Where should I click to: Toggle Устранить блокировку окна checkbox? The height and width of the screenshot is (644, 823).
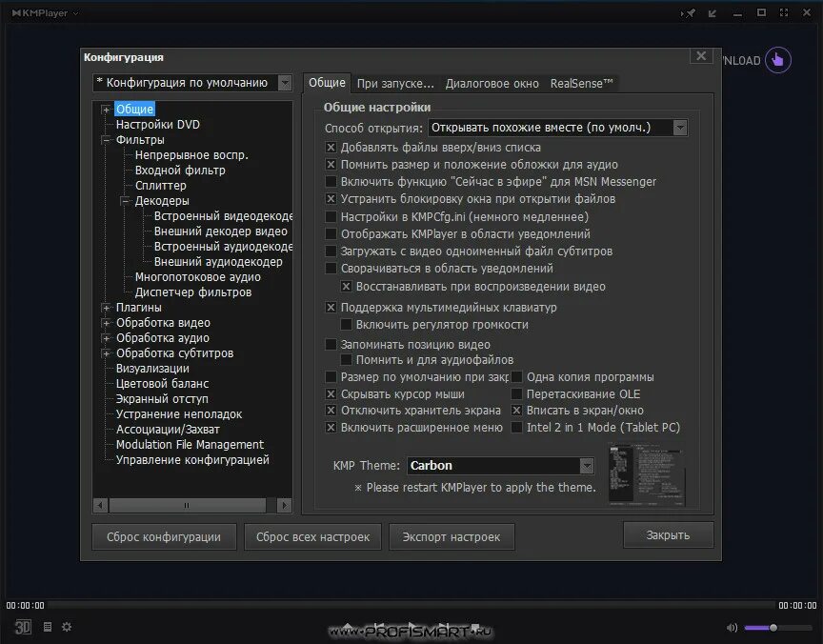tap(331, 199)
